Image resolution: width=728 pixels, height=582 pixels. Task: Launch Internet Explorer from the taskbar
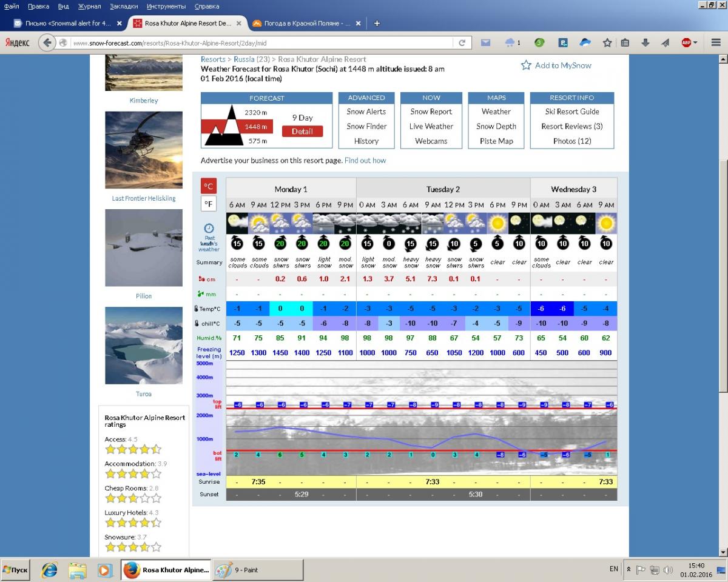(49, 570)
